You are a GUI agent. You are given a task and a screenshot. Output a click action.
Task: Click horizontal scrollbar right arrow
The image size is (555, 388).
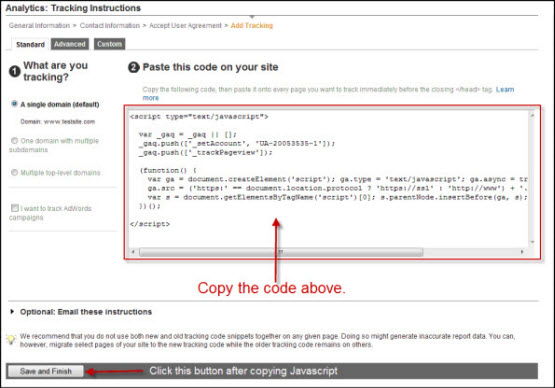tap(522, 252)
